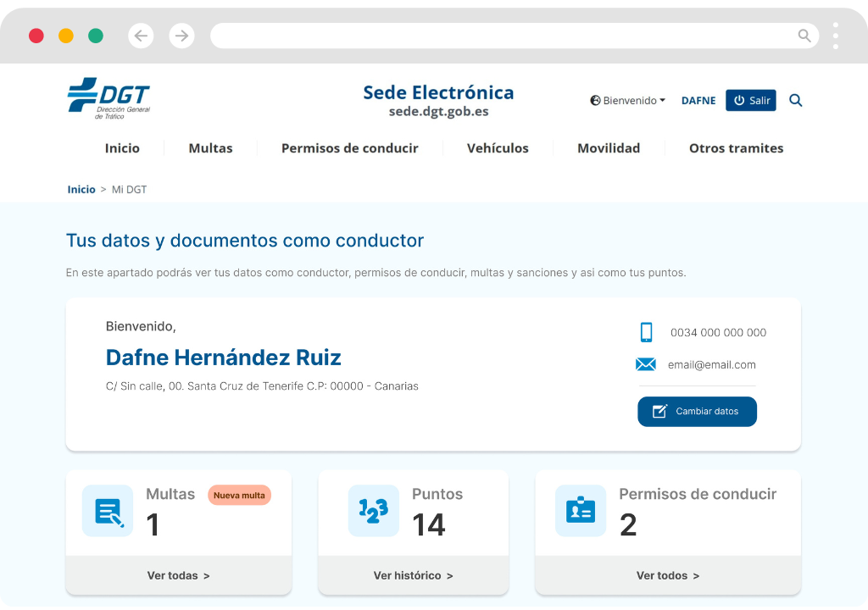Open the Vehículos menu item
The image size is (868, 610).
[498, 148]
